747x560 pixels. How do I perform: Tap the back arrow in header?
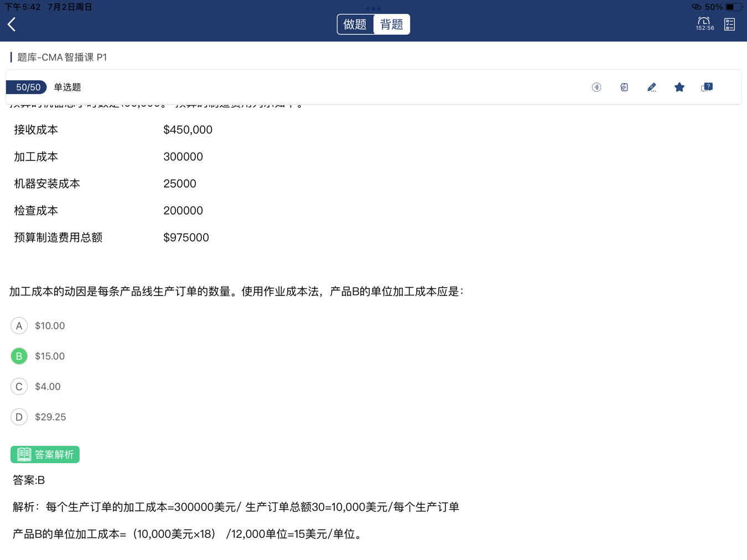tap(12, 24)
